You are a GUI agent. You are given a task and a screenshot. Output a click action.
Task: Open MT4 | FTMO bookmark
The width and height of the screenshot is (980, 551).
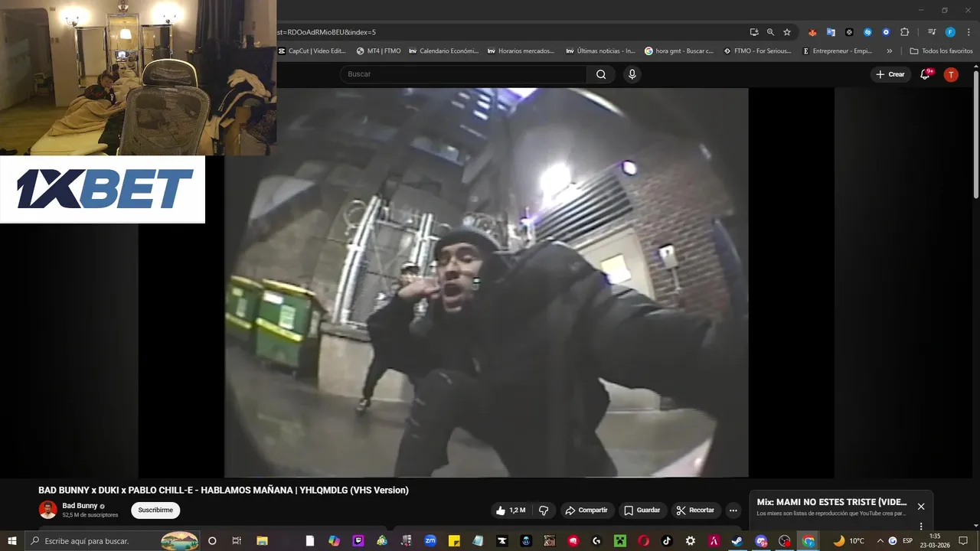[x=379, y=51]
